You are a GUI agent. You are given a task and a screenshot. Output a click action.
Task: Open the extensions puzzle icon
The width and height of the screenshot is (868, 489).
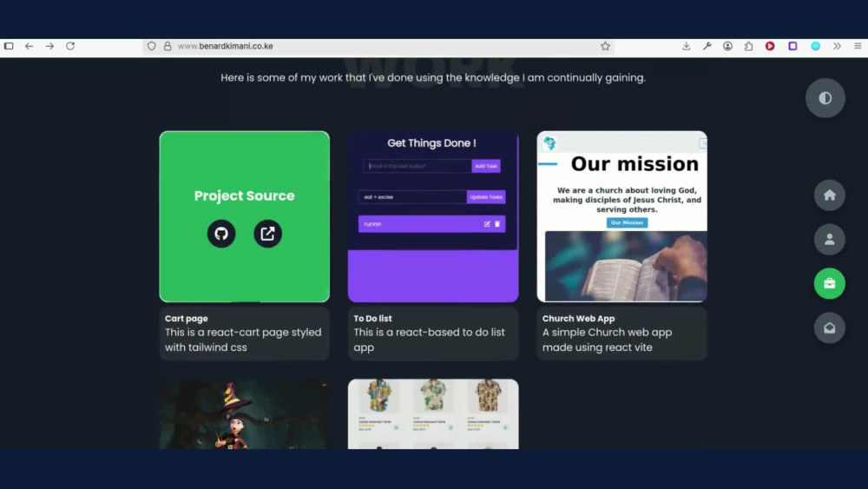point(748,46)
